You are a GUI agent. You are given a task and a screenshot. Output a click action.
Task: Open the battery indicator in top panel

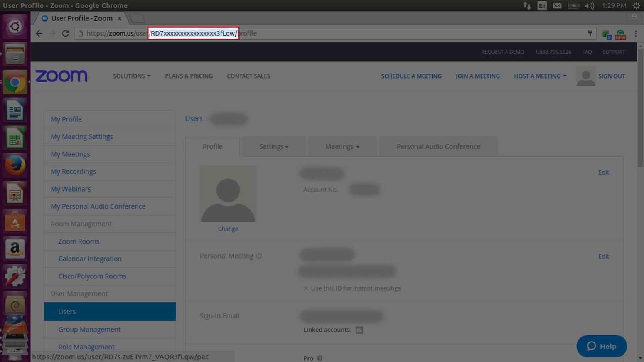click(573, 5)
